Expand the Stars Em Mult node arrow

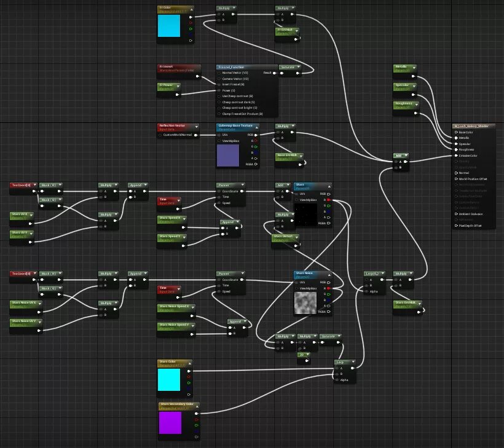click(x=420, y=304)
